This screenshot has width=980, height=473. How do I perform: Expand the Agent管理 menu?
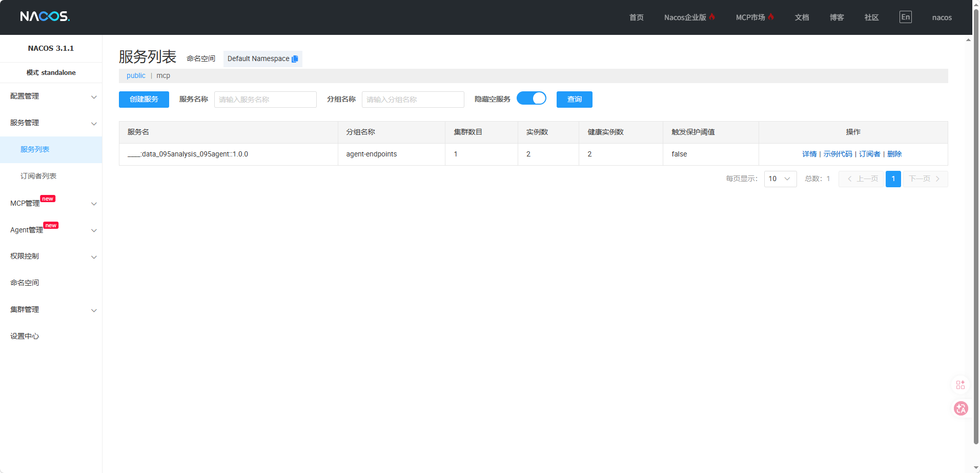(x=51, y=230)
